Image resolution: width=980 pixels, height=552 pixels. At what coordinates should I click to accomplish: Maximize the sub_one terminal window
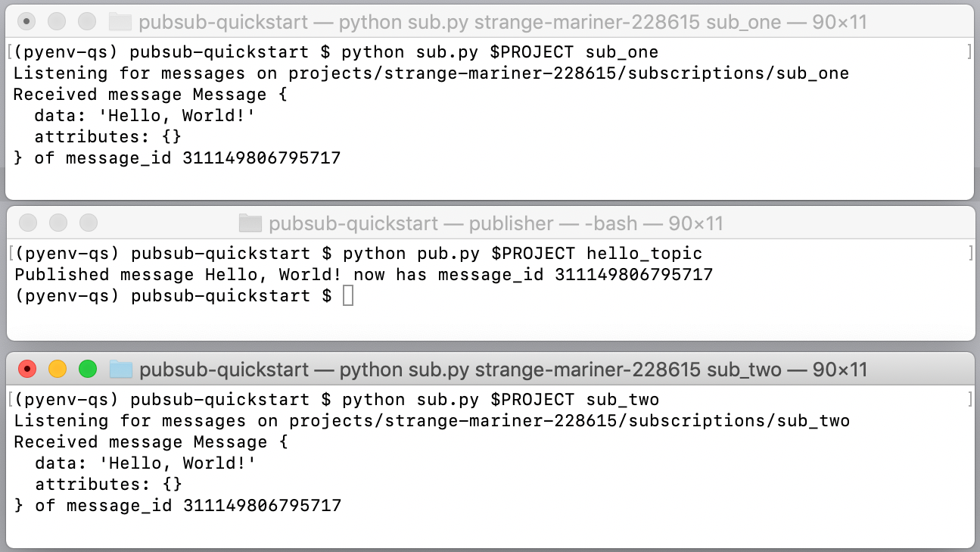point(88,22)
